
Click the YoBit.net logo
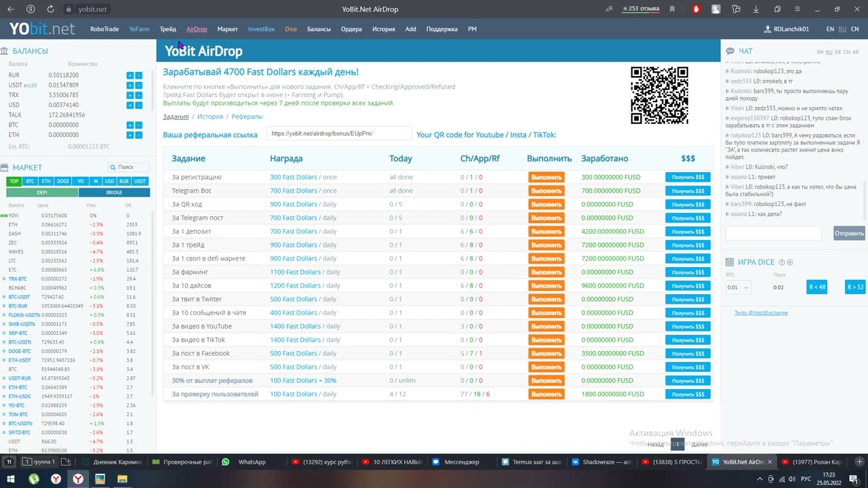coord(42,29)
